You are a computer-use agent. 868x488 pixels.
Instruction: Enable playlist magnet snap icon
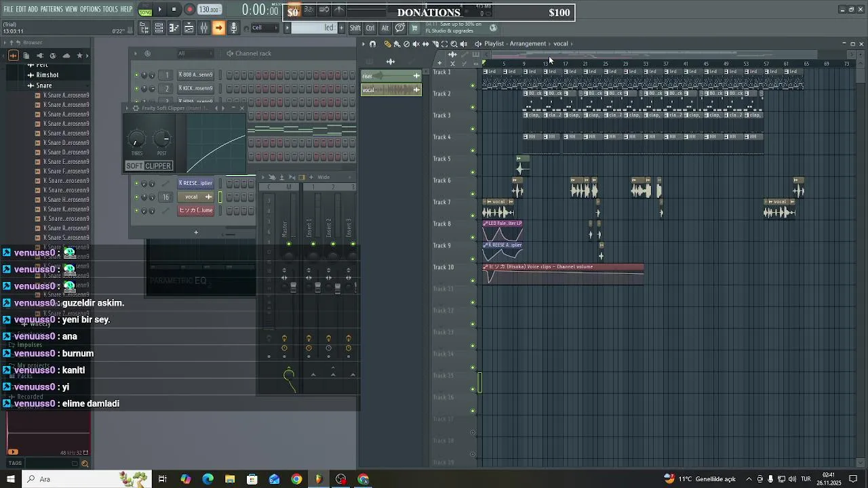[372, 44]
